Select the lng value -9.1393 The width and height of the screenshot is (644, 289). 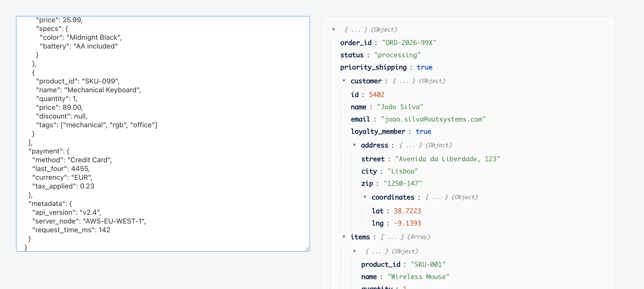(407, 223)
